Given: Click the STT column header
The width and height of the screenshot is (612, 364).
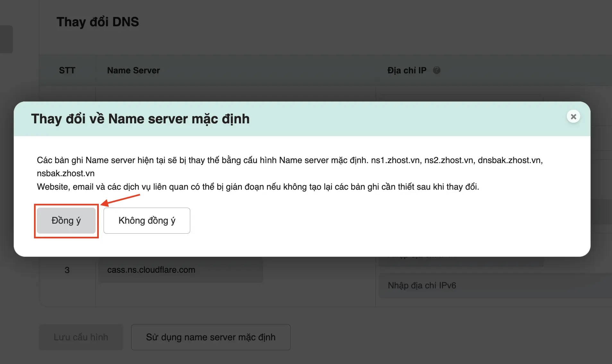Looking at the screenshot, I should (67, 70).
